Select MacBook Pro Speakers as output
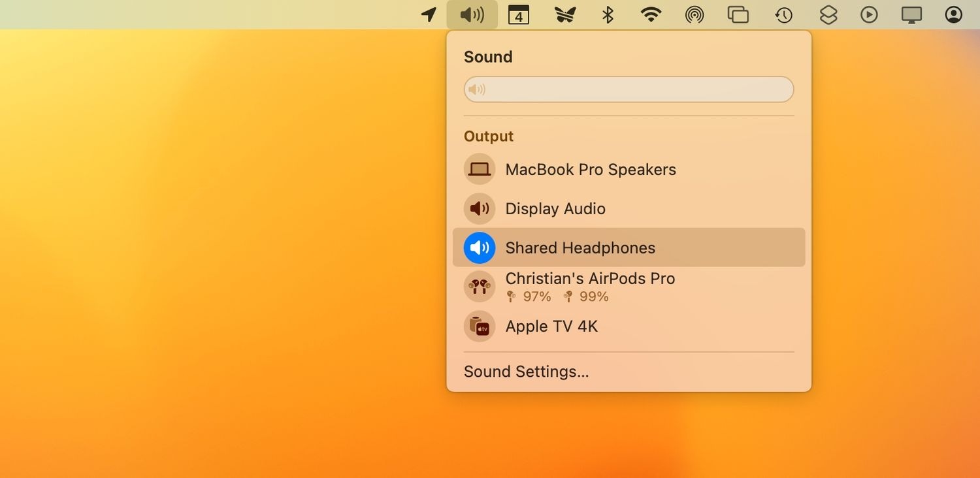Screen dimensions: 980x478 629,169
